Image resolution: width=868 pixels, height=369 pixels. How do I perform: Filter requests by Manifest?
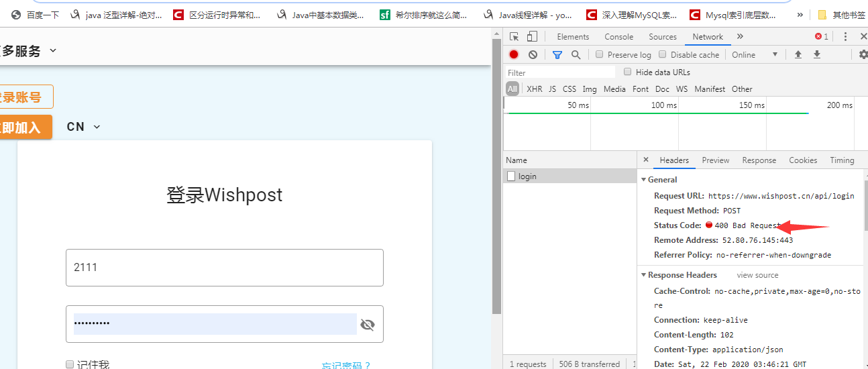710,89
